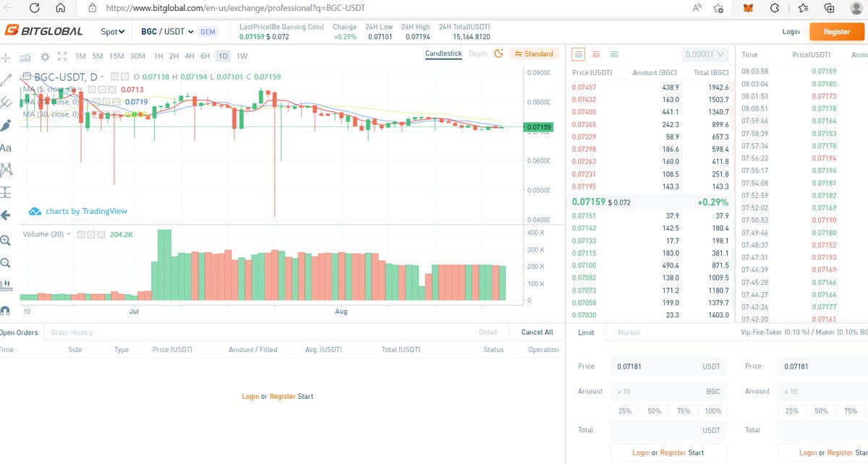Click order book price 0.07457
Image resolution: width=868 pixels, height=464 pixels.
[x=584, y=87]
